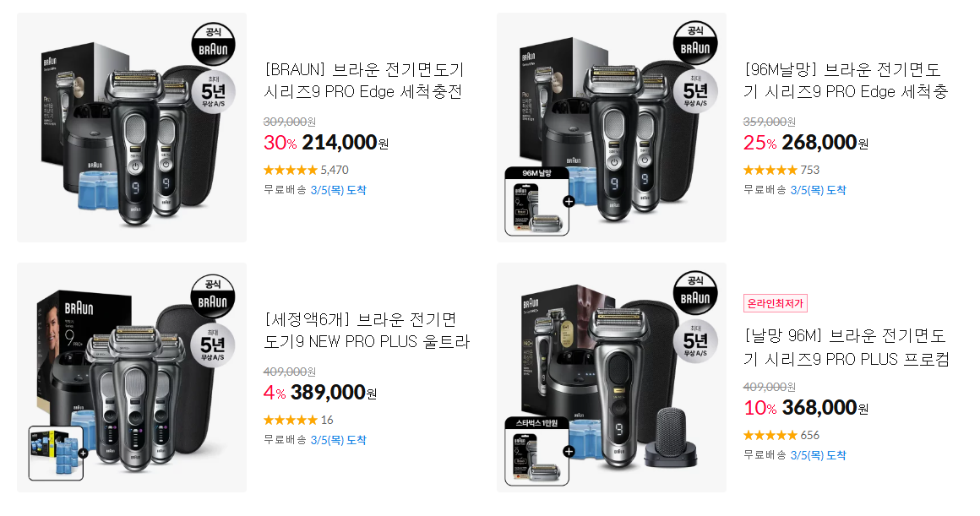Click the 96M 날망 bonus item inset
The height and width of the screenshot is (516, 980).
536,201
